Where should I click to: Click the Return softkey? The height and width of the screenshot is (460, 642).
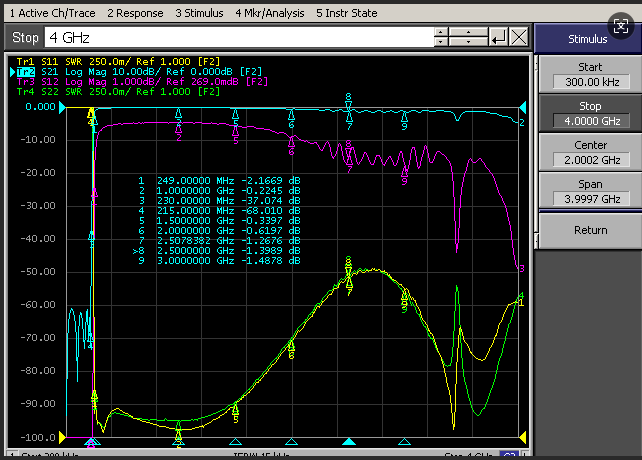pos(590,230)
